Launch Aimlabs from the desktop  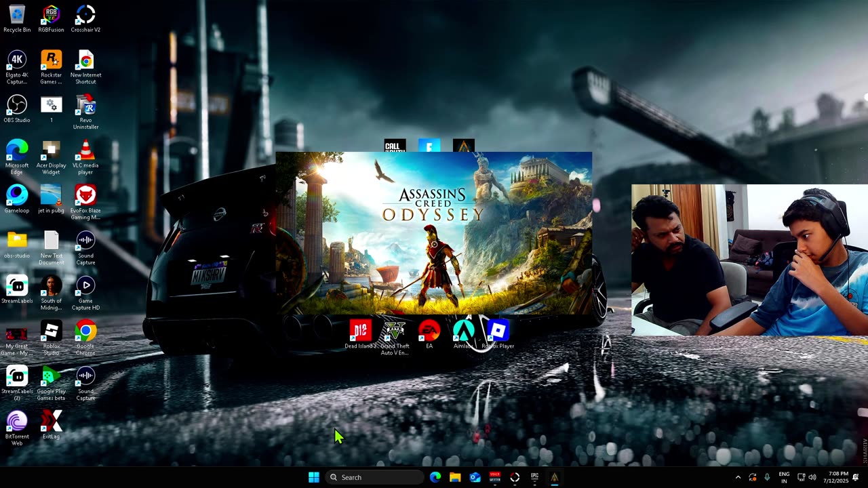(463, 335)
